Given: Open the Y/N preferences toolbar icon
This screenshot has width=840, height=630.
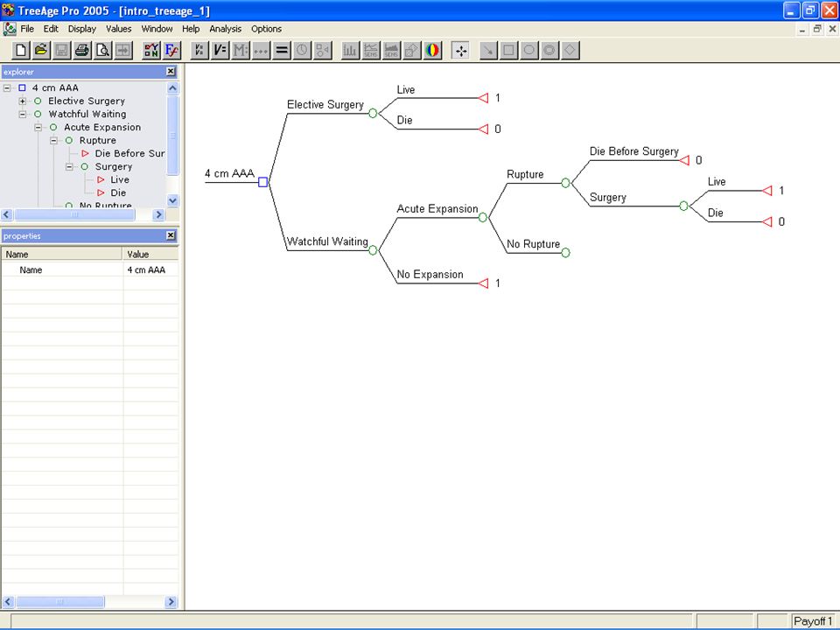Looking at the screenshot, I should click(151, 51).
